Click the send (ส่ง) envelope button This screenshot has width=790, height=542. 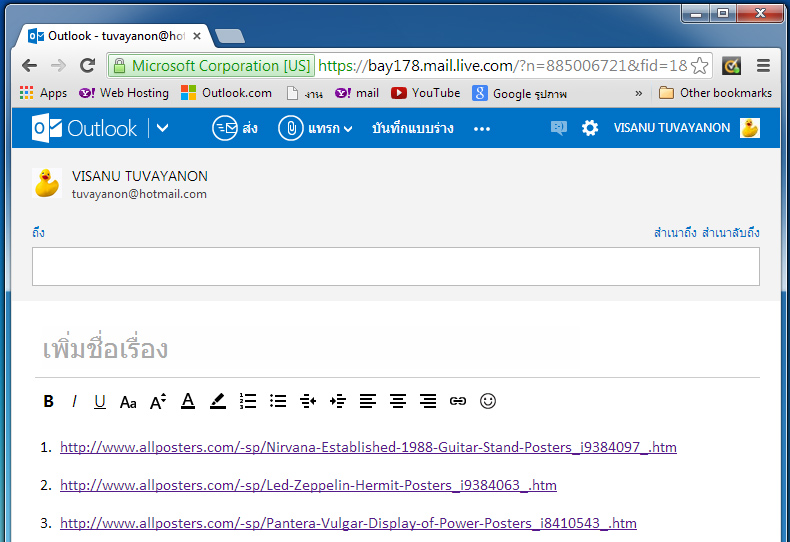coord(235,128)
